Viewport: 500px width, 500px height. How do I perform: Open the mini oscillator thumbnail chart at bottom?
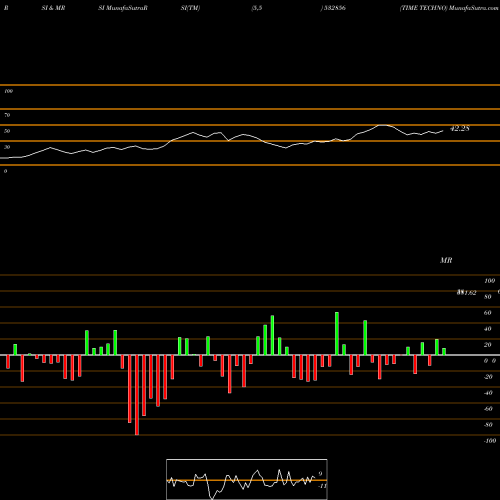click(247, 479)
